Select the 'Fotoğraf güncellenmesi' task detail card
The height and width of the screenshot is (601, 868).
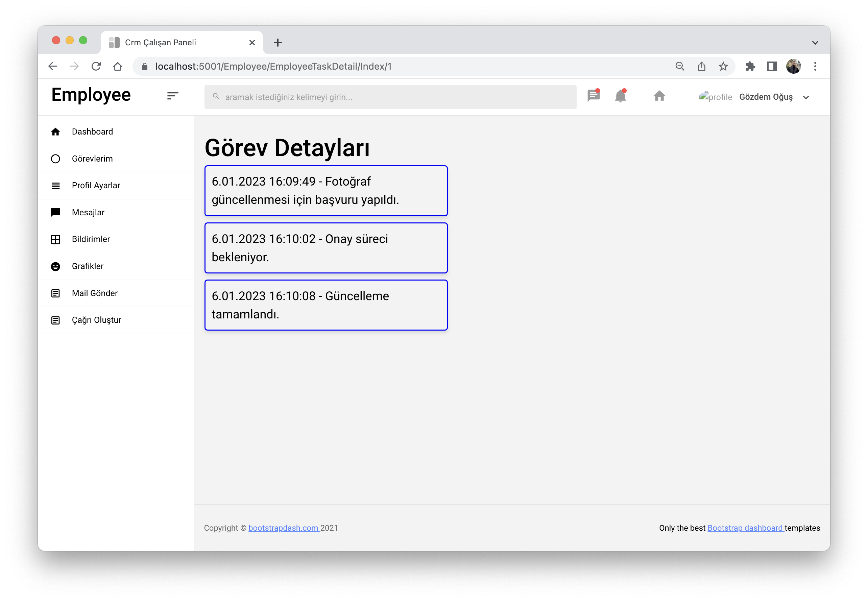point(326,191)
